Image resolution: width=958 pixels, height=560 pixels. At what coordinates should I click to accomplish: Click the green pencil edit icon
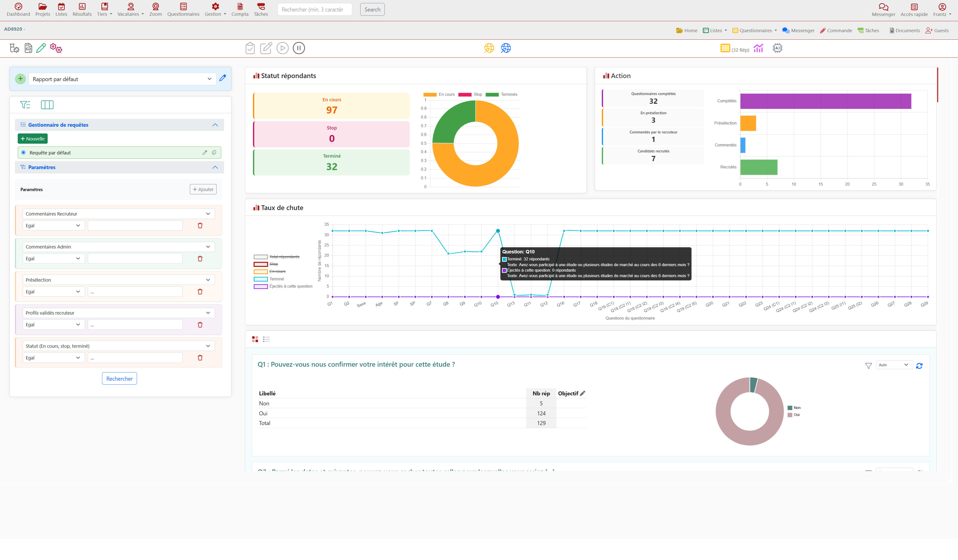pyautogui.click(x=41, y=48)
